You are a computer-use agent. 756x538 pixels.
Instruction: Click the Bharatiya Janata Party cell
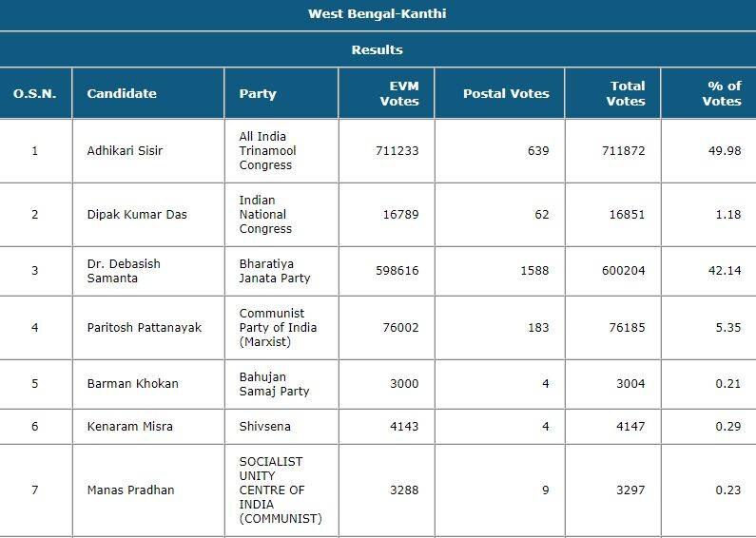(x=275, y=271)
